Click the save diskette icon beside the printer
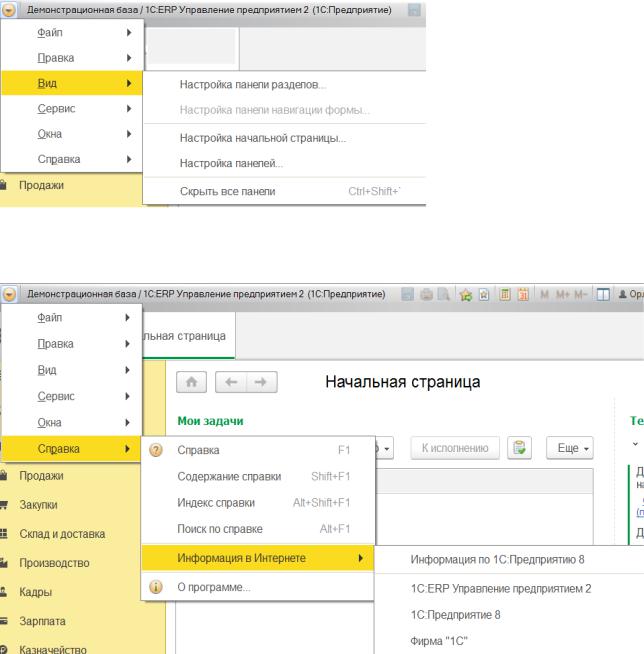The height and width of the screenshot is (654, 644). 408,294
